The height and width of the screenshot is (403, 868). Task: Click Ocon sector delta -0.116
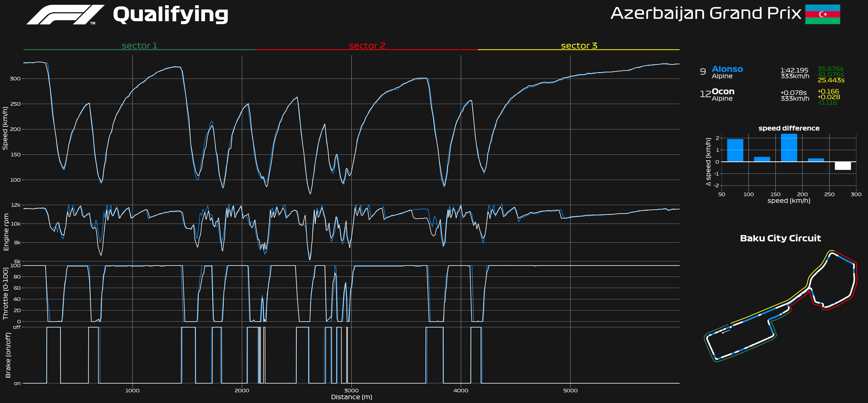(x=827, y=103)
